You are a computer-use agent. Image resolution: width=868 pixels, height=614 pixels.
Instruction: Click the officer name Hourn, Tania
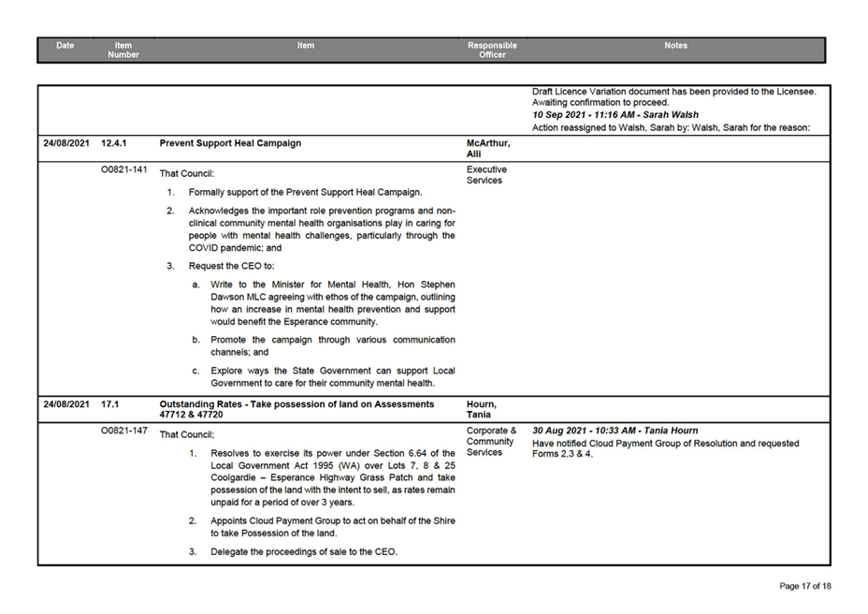[482, 409]
